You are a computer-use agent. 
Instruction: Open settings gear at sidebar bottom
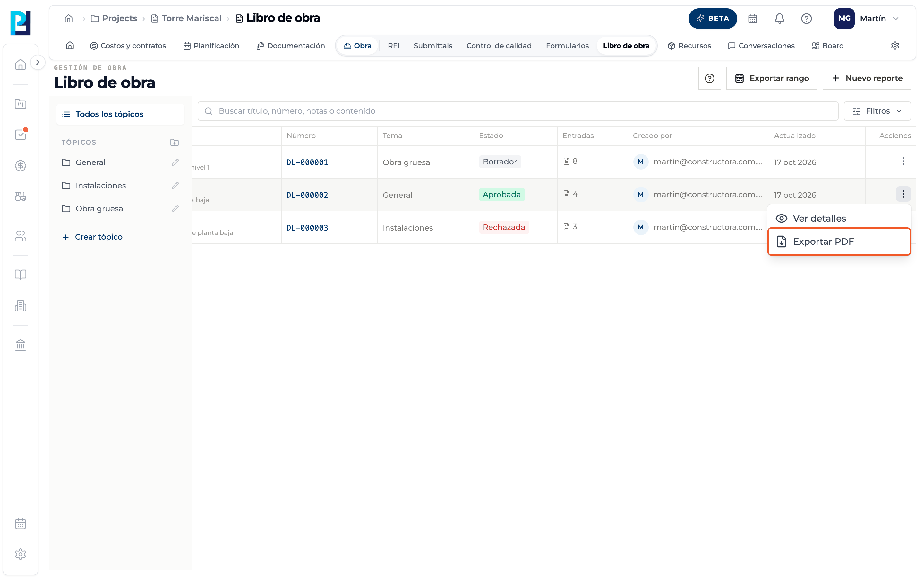(x=21, y=554)
